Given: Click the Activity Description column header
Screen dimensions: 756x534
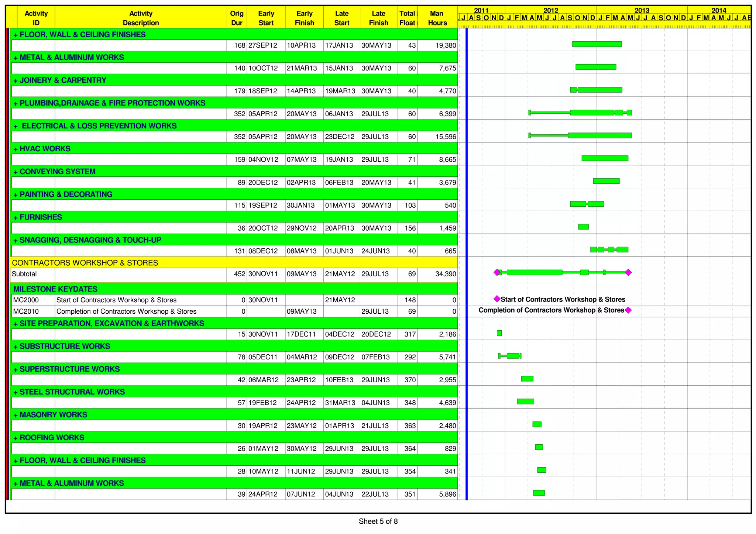Looking at the screenshot, I should (141, 18).
